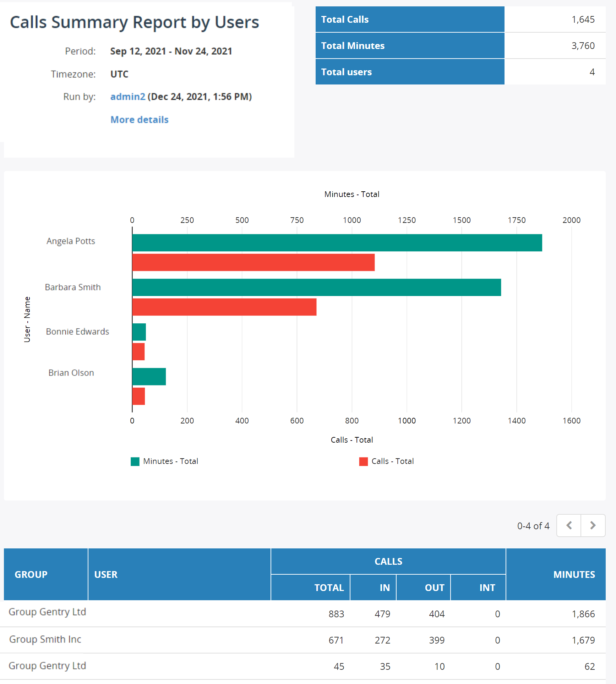The image size is (616, 684).
Task: Click the Total users summary label
Action: (x=347, y=72)
